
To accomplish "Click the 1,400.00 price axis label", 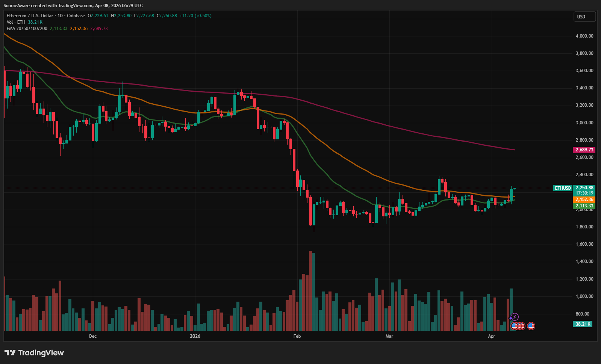I will coord(584,261).
